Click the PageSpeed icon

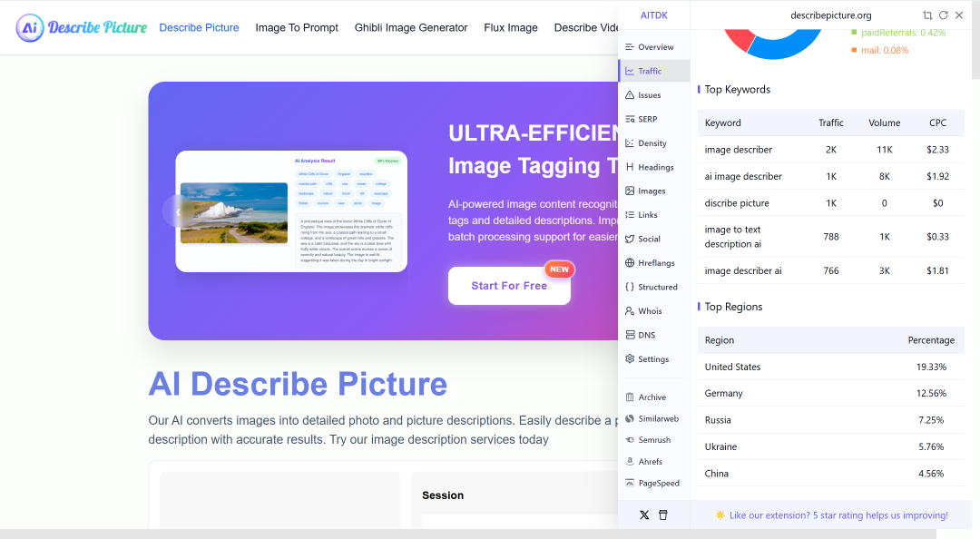click(x=630, y=483)
